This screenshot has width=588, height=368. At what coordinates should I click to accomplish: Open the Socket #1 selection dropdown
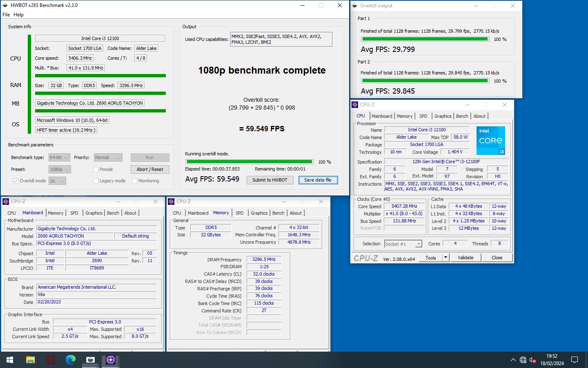[x=403, y=244]
